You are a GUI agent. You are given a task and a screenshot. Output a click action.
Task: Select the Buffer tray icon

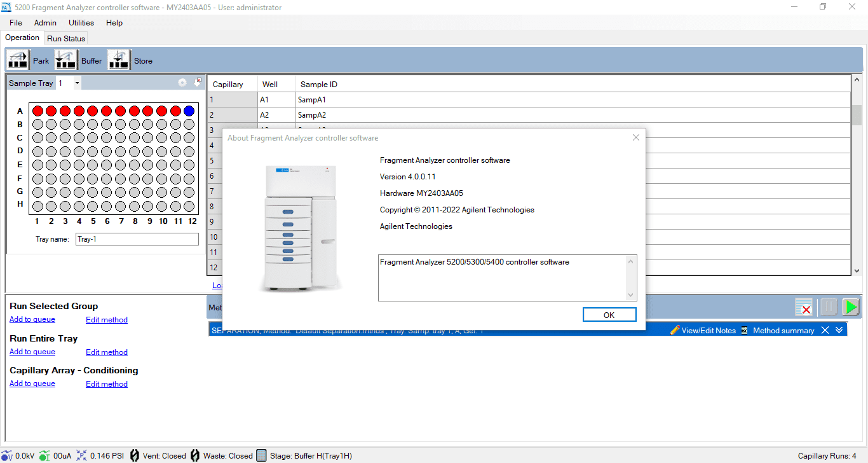[66, 59]
